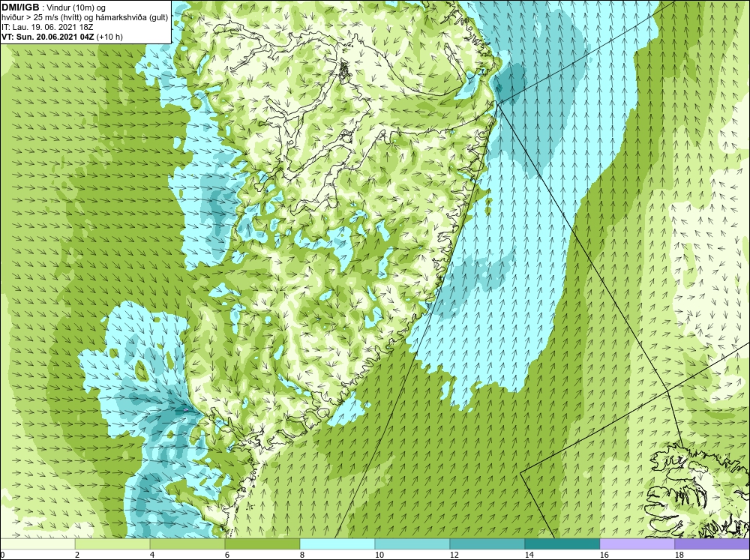Click the legend scale label '4'
Image resolution: width=750 pixels, height=560 pixels.
point(152,555)
